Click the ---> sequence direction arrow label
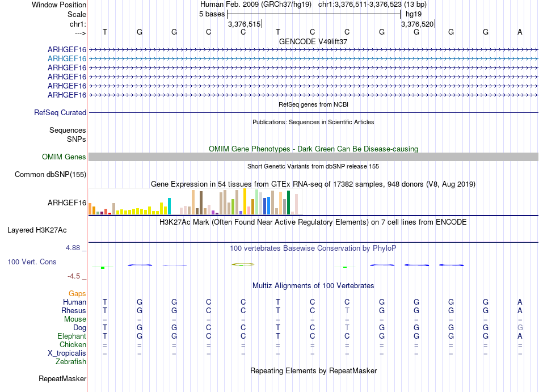The height and width of the screenshot is (392, 539). click(81, 33)
